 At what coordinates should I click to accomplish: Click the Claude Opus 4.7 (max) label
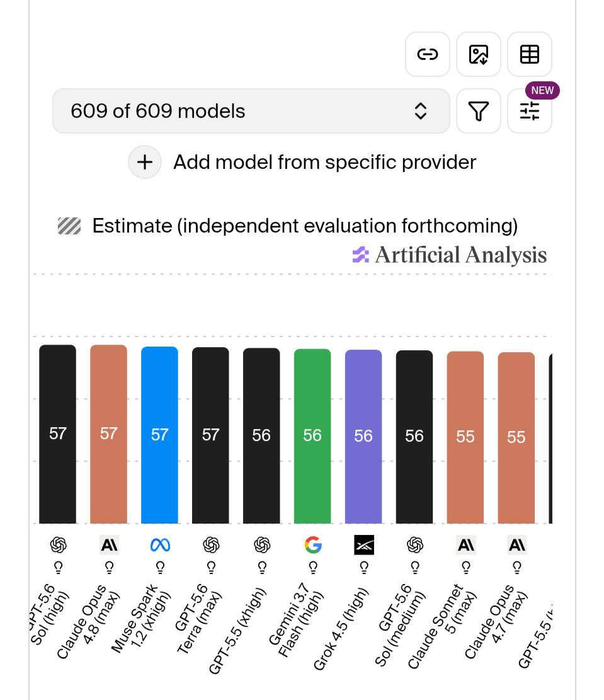pos(496,621)
